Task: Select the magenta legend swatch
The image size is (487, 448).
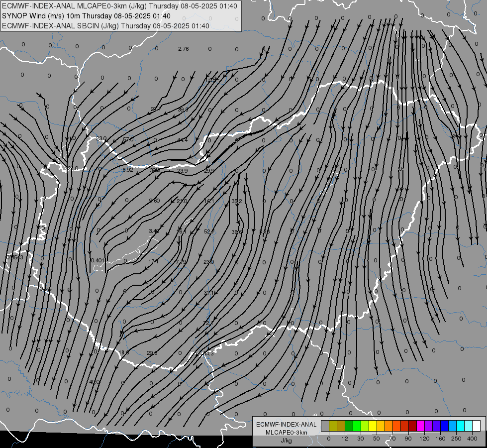Action: coord(420,426)
